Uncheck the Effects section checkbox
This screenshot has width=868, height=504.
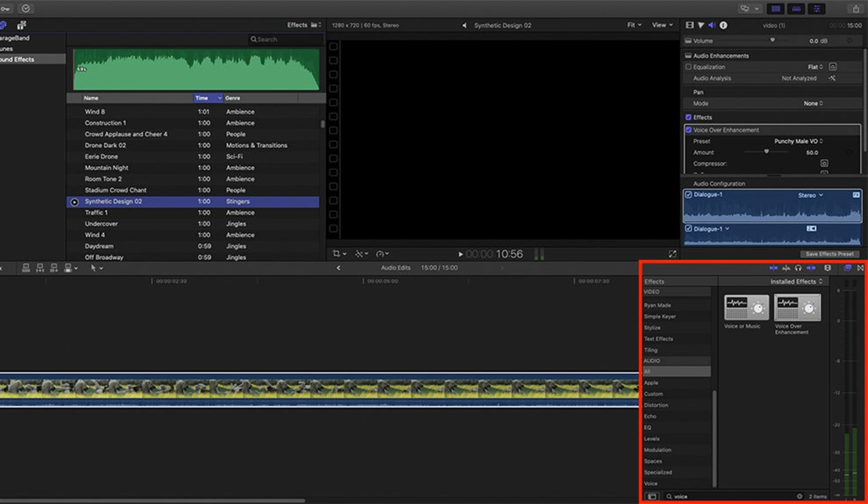click(x=688, y=117)
